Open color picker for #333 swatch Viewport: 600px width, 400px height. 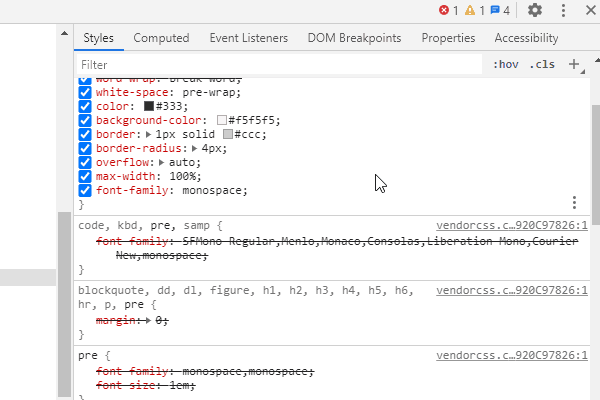point(149,106)
